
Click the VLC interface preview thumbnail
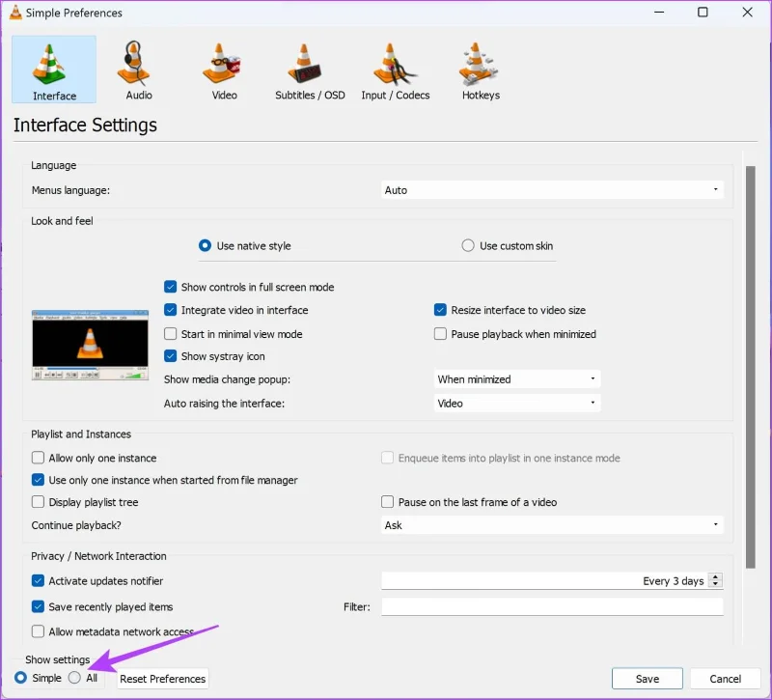90,345
